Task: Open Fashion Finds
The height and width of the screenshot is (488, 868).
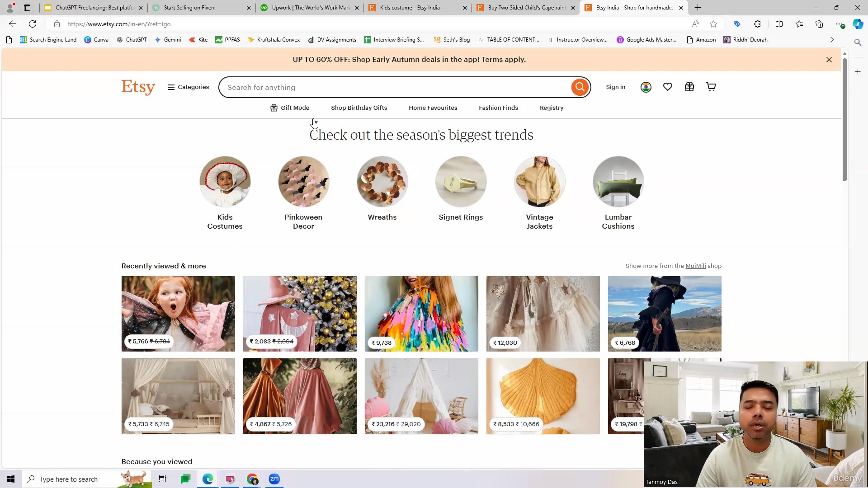Action: click(x=498, y=108)
